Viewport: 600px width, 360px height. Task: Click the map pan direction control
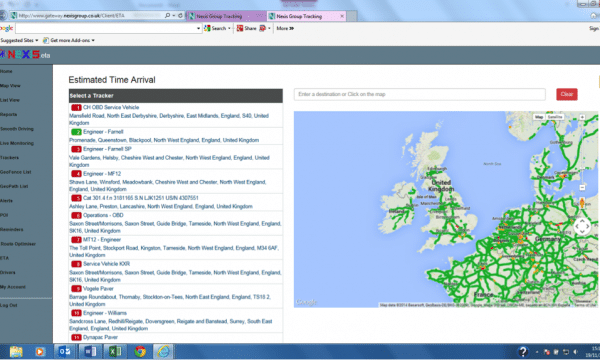pyautogui.click(x=582, y=226)
